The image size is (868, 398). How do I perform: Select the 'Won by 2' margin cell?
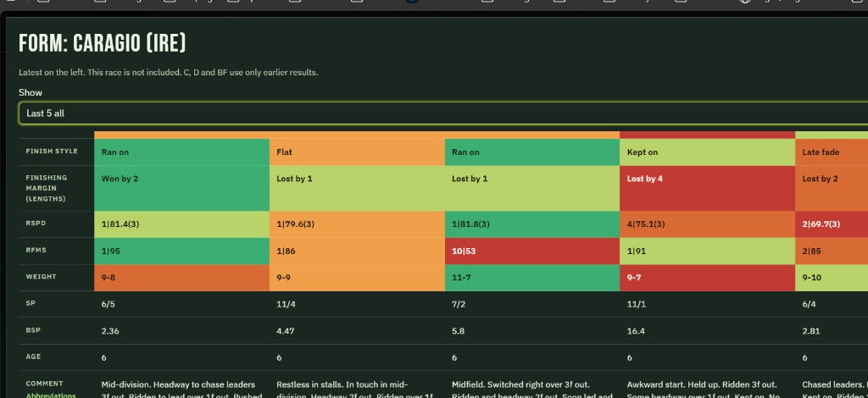(181, 189)
